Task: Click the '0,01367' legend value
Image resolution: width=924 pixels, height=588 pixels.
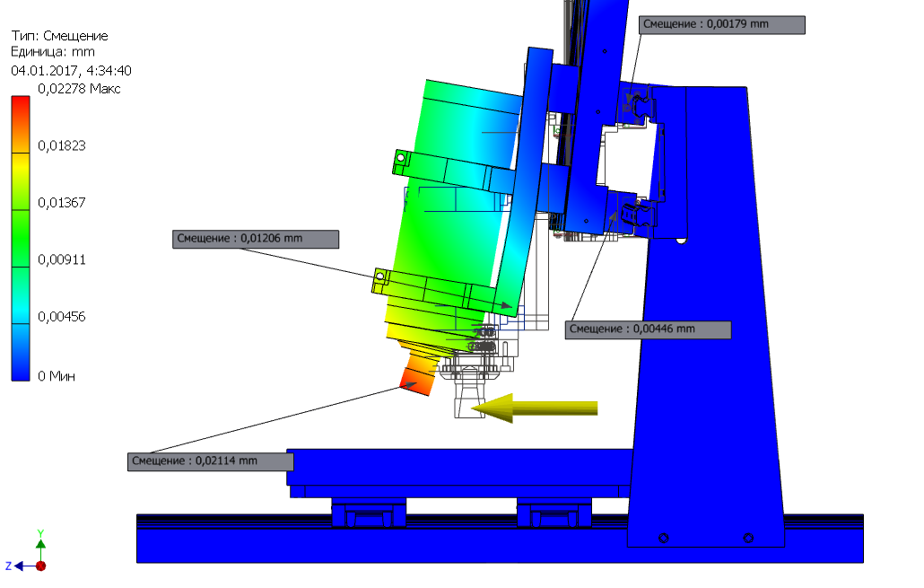Action: (x=62, y=203)
